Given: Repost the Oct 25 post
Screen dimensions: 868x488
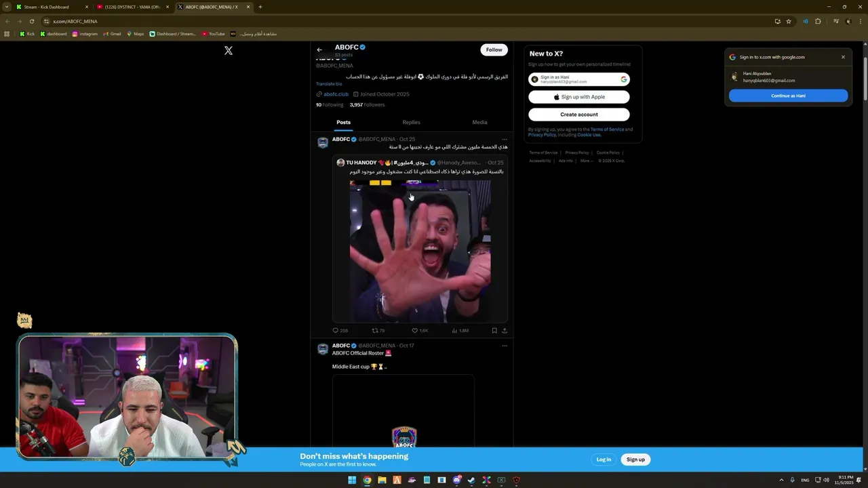Looking at the screenshot, I should pyautogui.click(x=378, y=331).
